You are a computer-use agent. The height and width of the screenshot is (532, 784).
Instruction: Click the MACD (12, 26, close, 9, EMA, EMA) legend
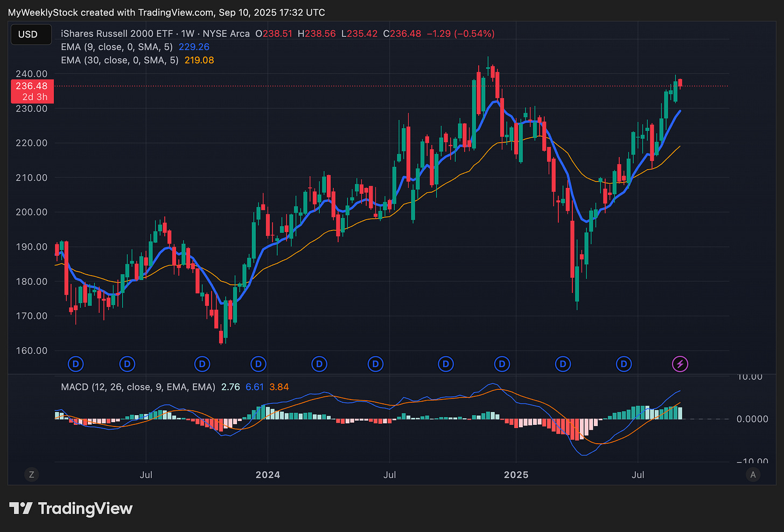138,387
